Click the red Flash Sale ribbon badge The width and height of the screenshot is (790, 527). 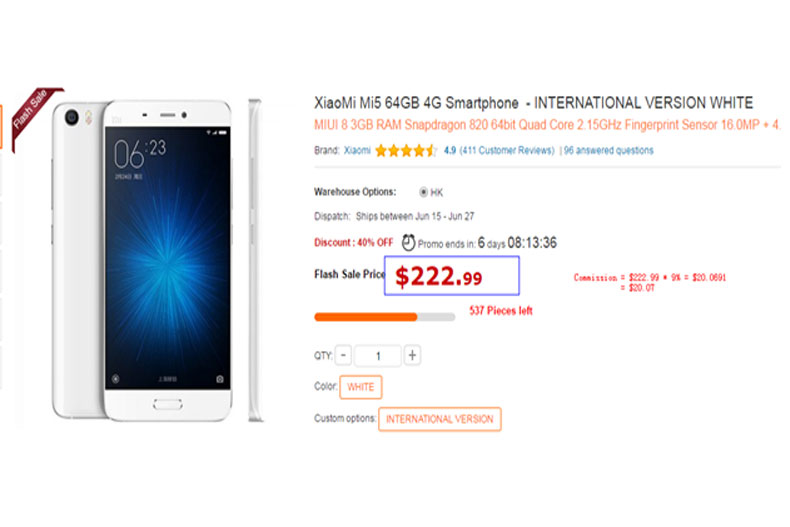click(x=34, y=113)
